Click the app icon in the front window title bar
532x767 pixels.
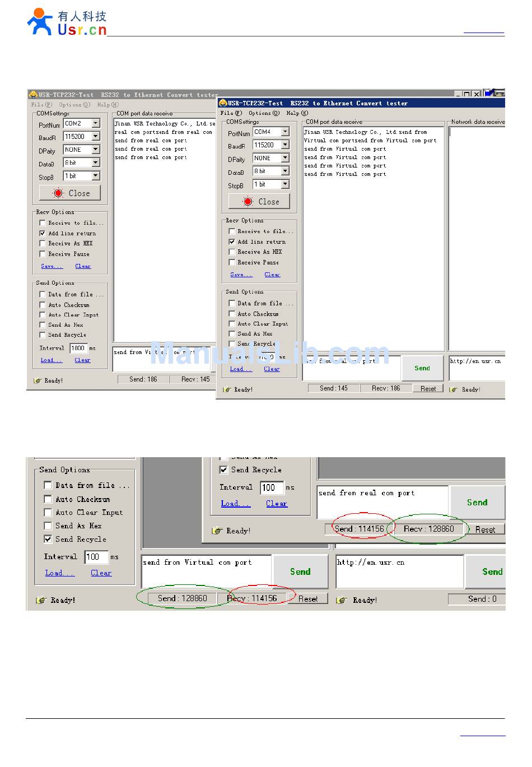(x=222, y=103)
